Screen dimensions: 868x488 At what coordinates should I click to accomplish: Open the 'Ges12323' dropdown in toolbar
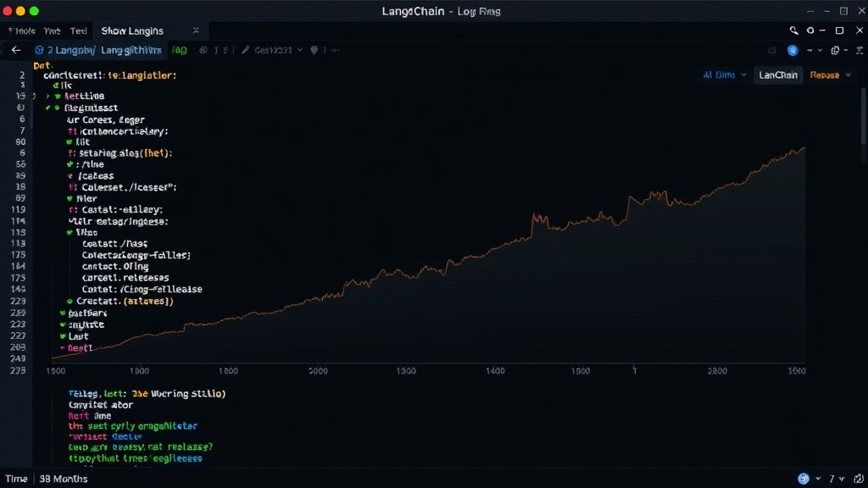278,50
